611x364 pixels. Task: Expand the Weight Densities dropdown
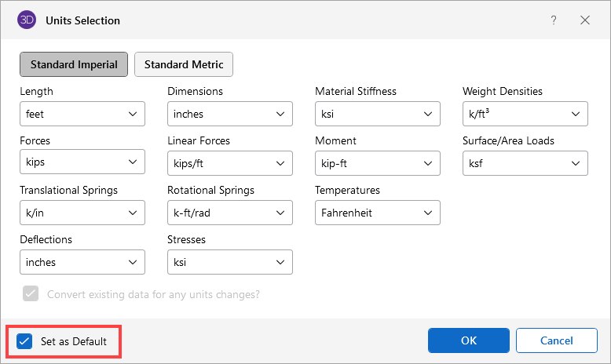point(525,114)
